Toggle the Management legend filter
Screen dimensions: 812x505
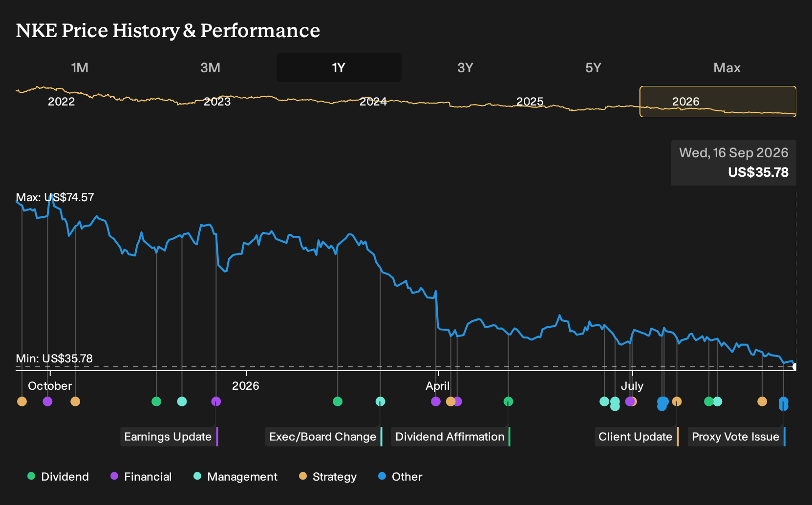[235, 477]
